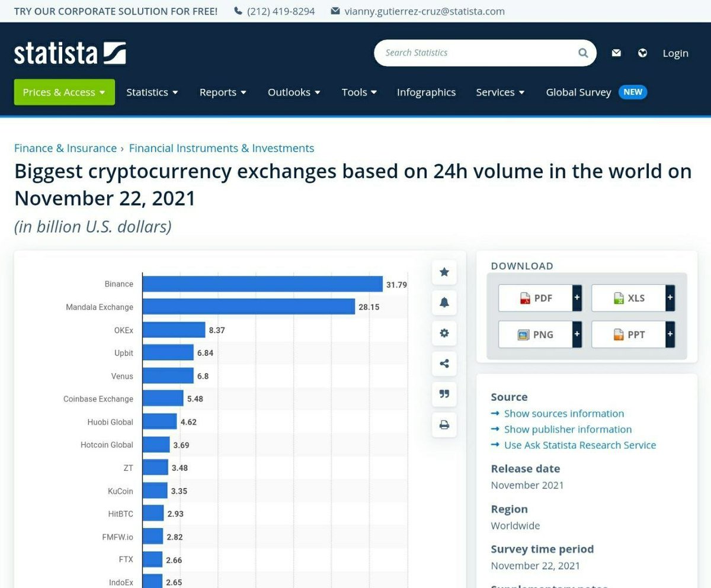Open the mail envelope icon in header
This screenshot has width=711, height=588.
616,53
